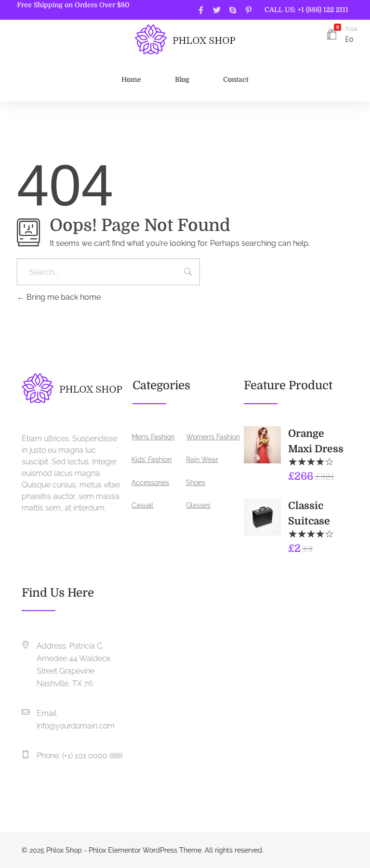Open the Men's Fashion category link
Screen dimensions: 370x868
point(153,437)
